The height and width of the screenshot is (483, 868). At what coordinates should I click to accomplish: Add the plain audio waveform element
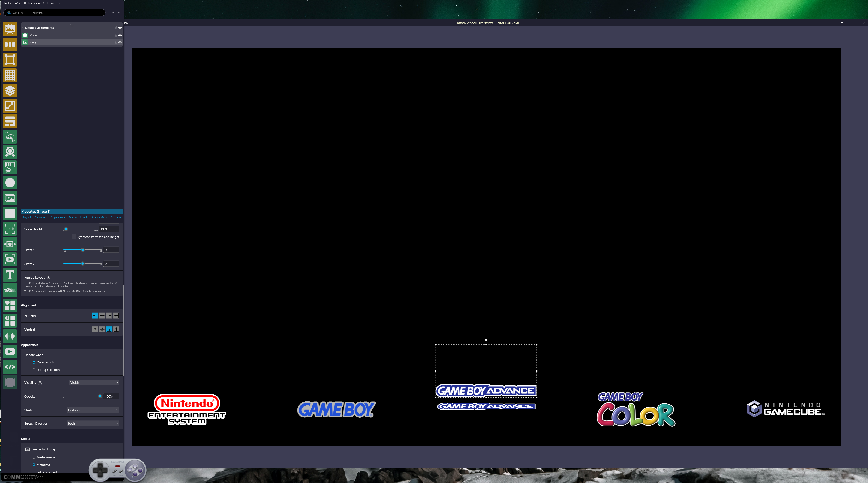pos(10,336)
